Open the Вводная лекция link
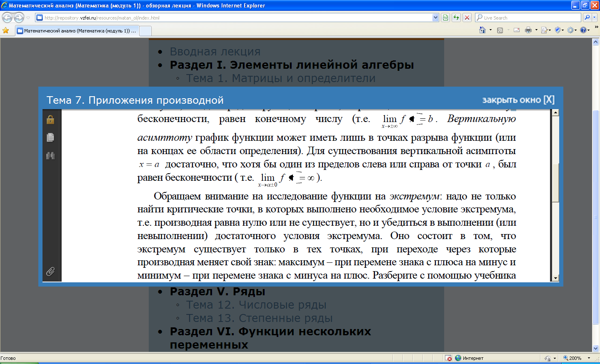The image size is (600, 364). (x=215, y=52)
